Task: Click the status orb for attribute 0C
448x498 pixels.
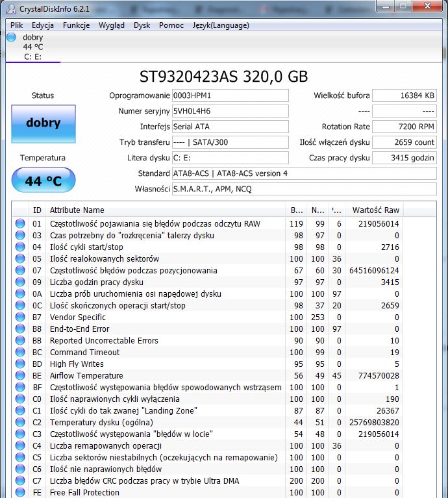Action: click(20, 306)
